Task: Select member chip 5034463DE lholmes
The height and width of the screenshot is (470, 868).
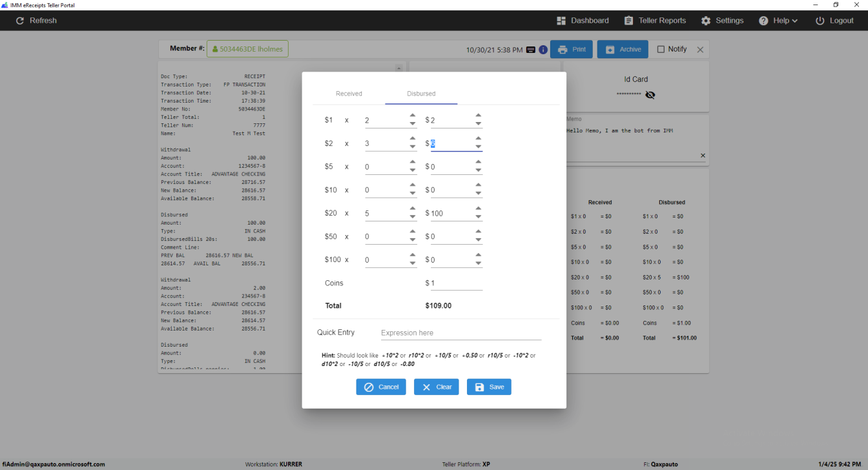Action: pyautogui.click(x=247, y=49)
